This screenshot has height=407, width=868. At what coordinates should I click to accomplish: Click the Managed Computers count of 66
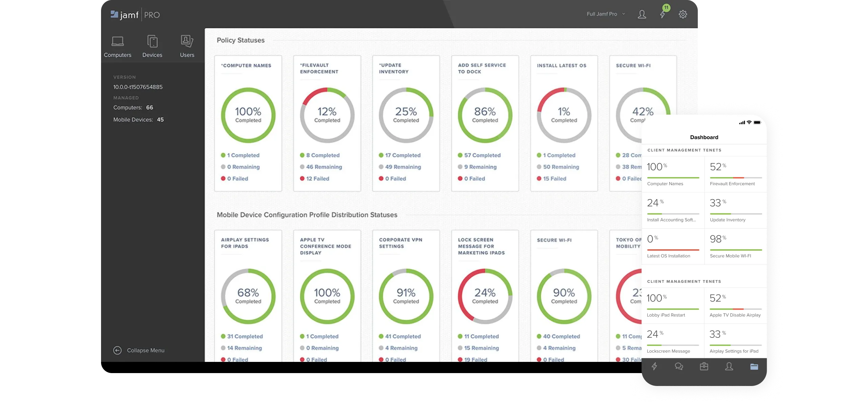[x=150, y=107]
